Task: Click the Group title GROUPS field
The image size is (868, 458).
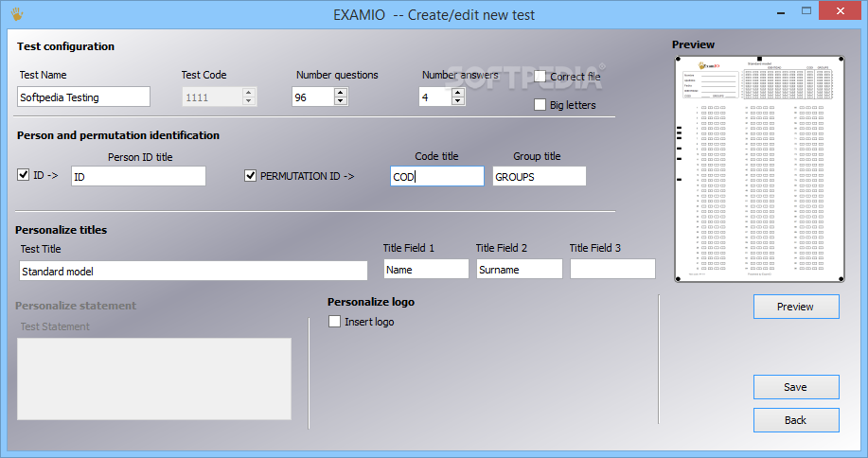Action: [540, 176]
